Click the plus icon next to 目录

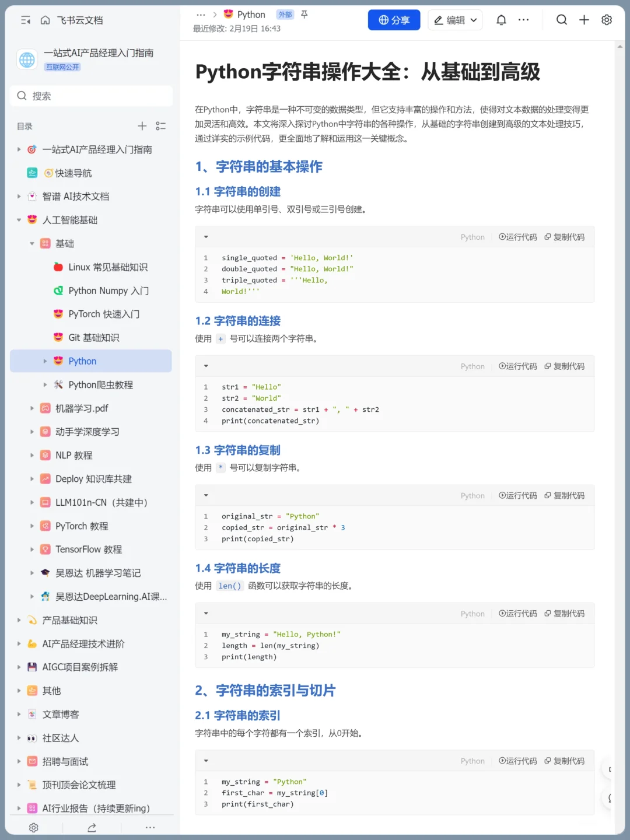pos(142,126)
